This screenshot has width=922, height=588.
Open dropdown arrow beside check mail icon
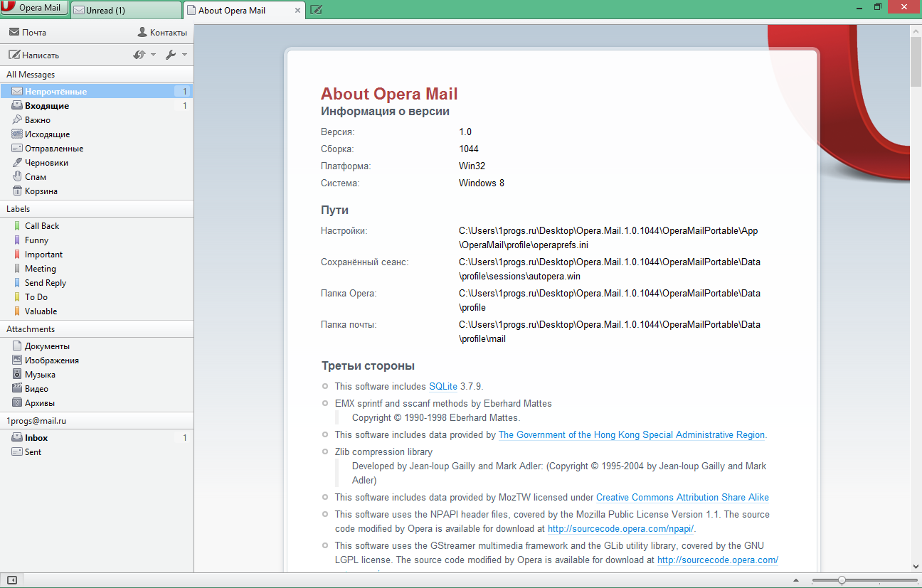pos(153,55)
